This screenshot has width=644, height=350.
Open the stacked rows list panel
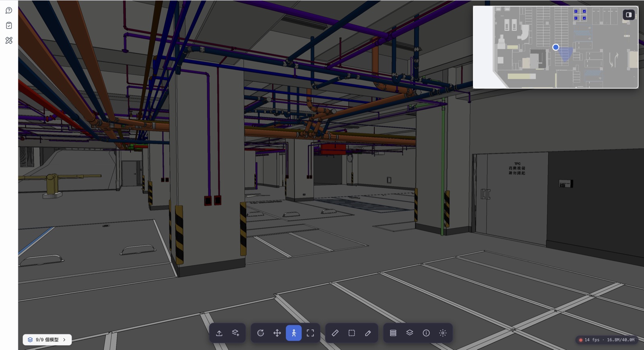click(x=393, y=333)
